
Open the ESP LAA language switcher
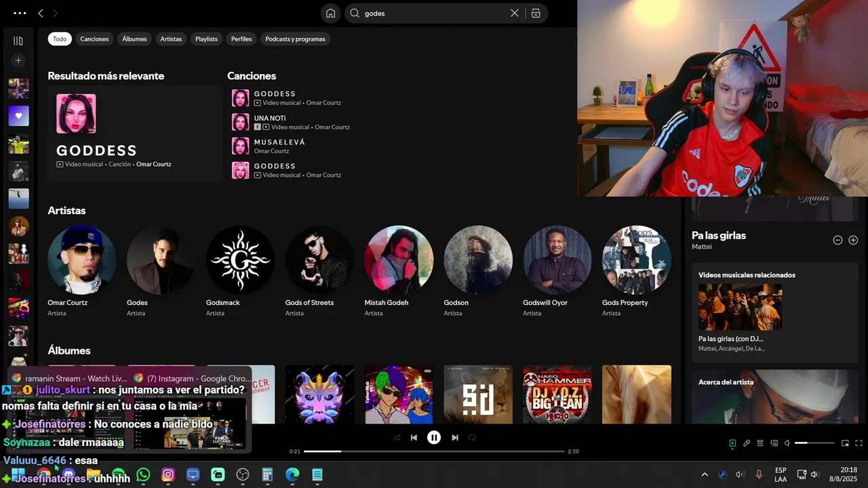click(781, 474)
